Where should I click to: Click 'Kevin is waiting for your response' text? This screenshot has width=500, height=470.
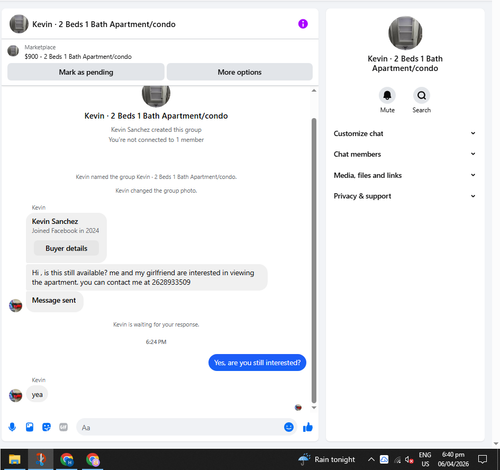pyautogui.click(x=156, y=324)
